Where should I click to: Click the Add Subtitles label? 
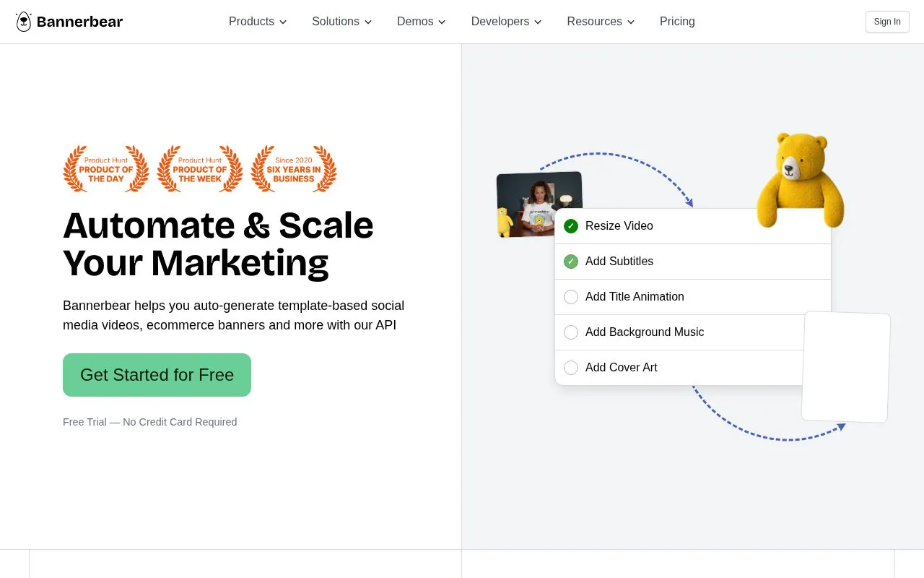point(619,262)
